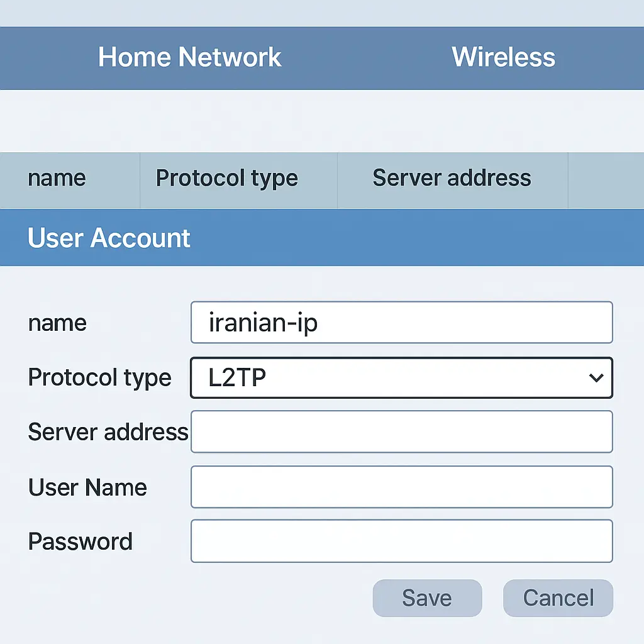Click inside the name input field
The width and height of the screenshot is (644, 644).
tap(402, 323)
